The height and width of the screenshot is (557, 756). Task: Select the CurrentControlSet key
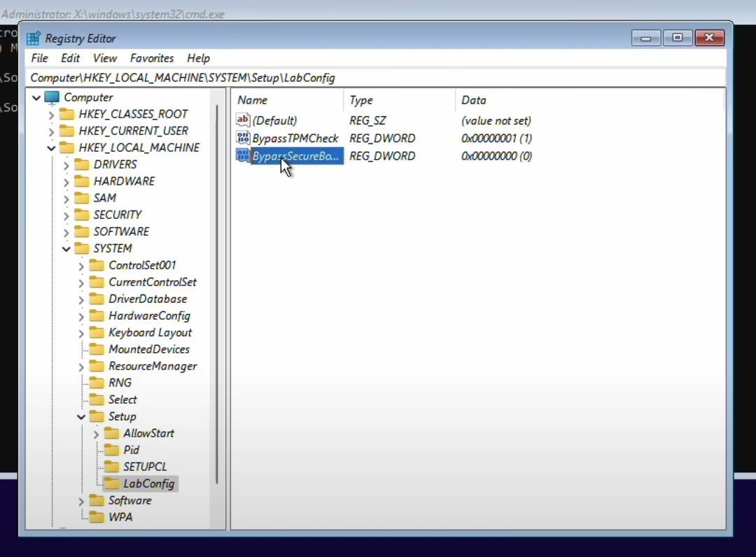[x=153, y=283]
